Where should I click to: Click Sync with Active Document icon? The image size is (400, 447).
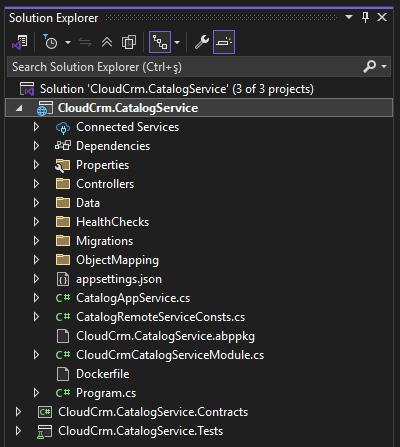click(x=85, y=42)
